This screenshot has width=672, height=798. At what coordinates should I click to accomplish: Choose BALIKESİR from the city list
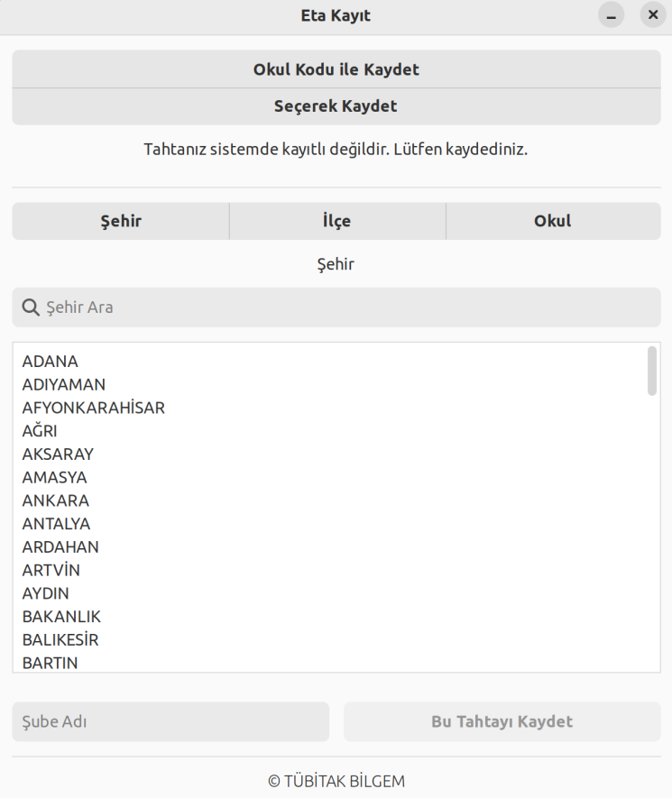click(x=60, y=640)
